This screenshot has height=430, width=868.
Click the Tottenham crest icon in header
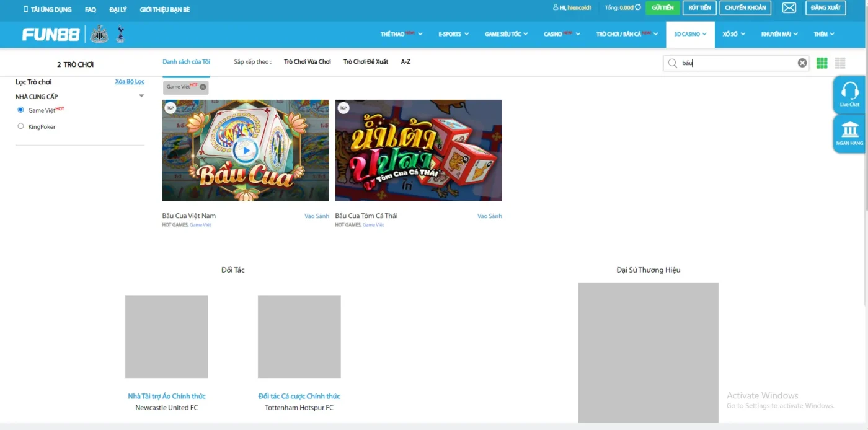click(120, 34)
